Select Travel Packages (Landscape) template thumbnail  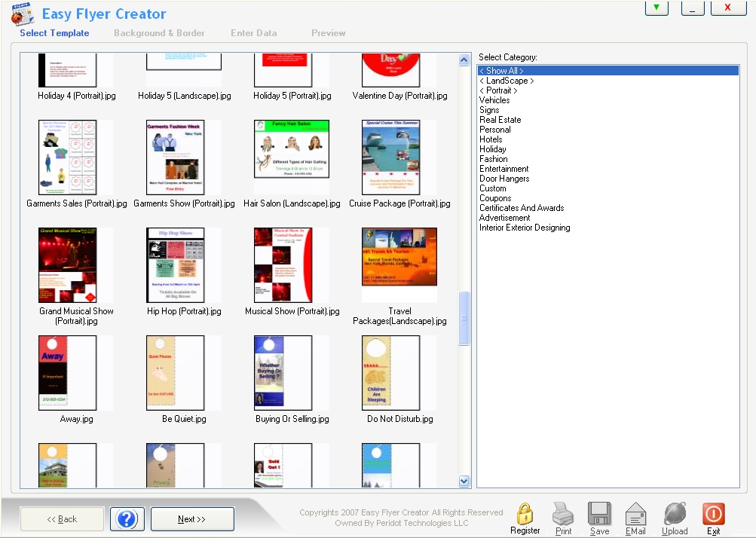click(x=399, y=257)
